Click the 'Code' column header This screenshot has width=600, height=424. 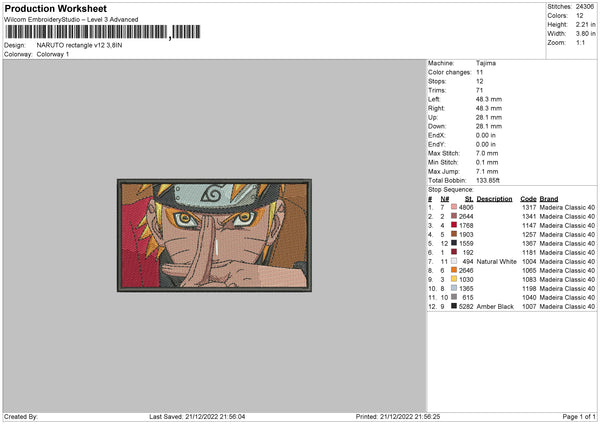coord(528,199)
